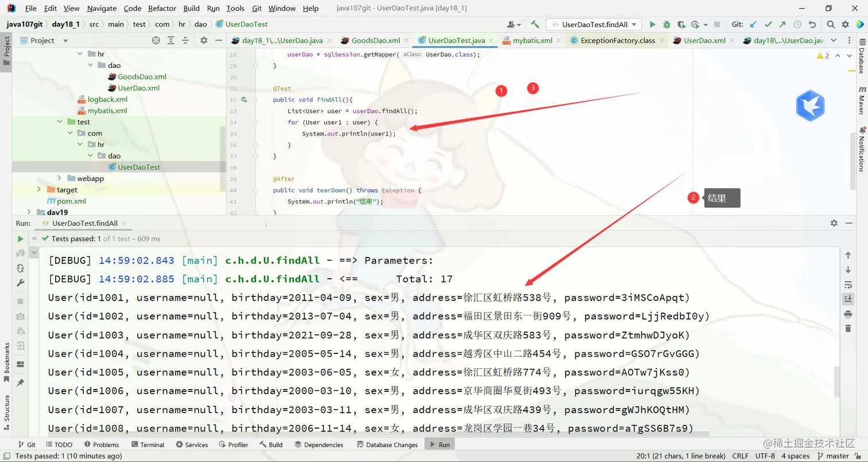Open the Maven side panel
Screen dimensions: 868x462
(x=862, y=100)
